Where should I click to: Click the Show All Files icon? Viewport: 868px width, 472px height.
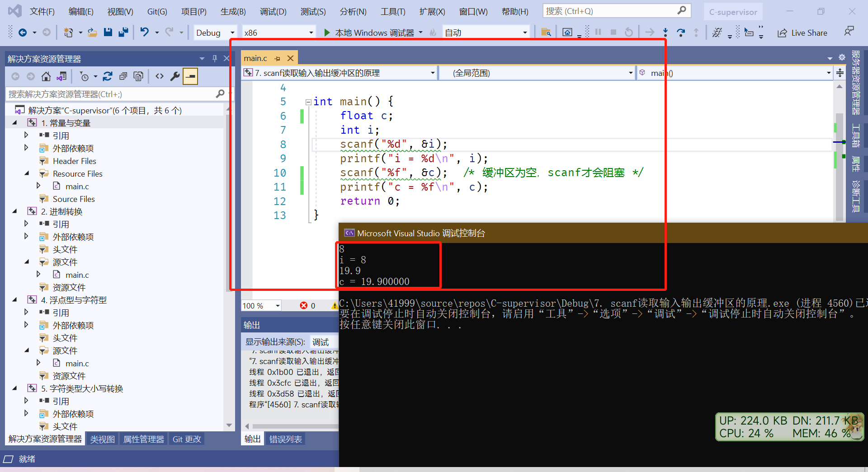point(138,76)
